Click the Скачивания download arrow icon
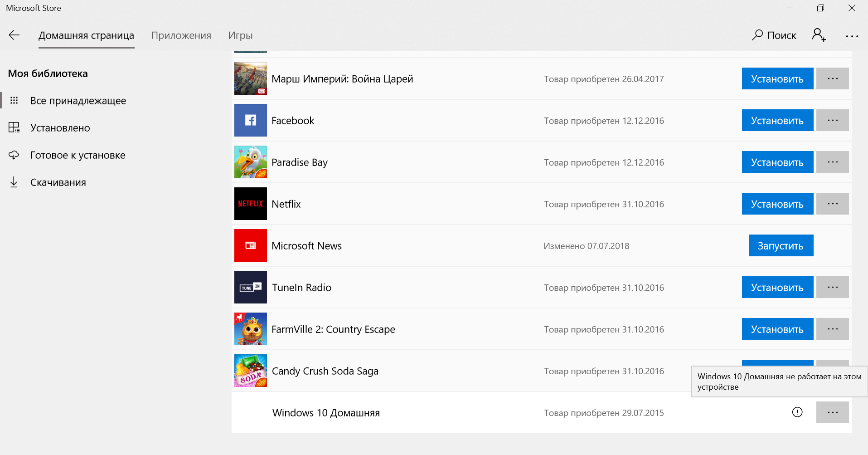This screenshot has width=868, height=455. 14,182
